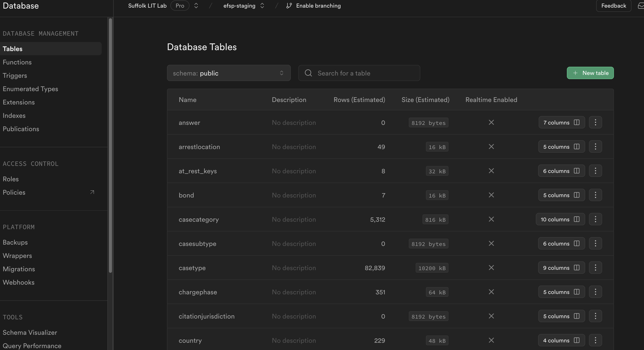
Task: Click the 82,839 rows value
Action: (x=375, y=268)
